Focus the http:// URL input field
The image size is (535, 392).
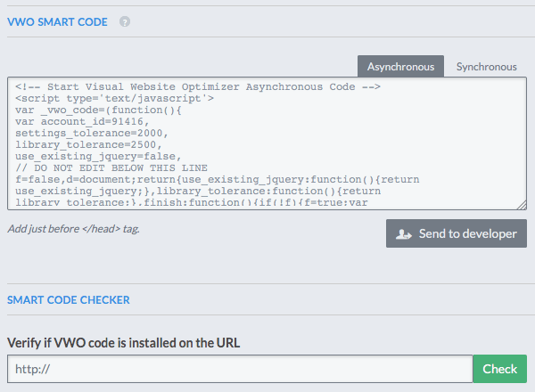pos(239,369)
